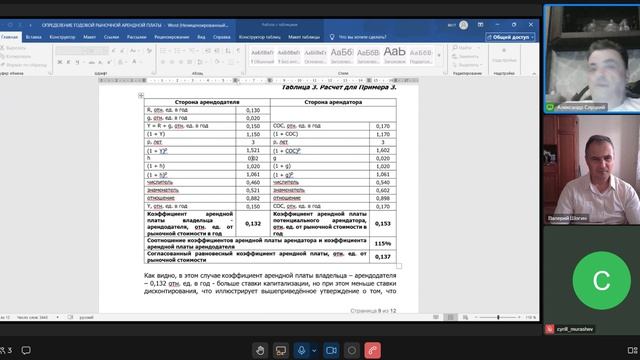Toggle show paragraph marks (¶)
640x360 pixels.
[x=238, y=51]
